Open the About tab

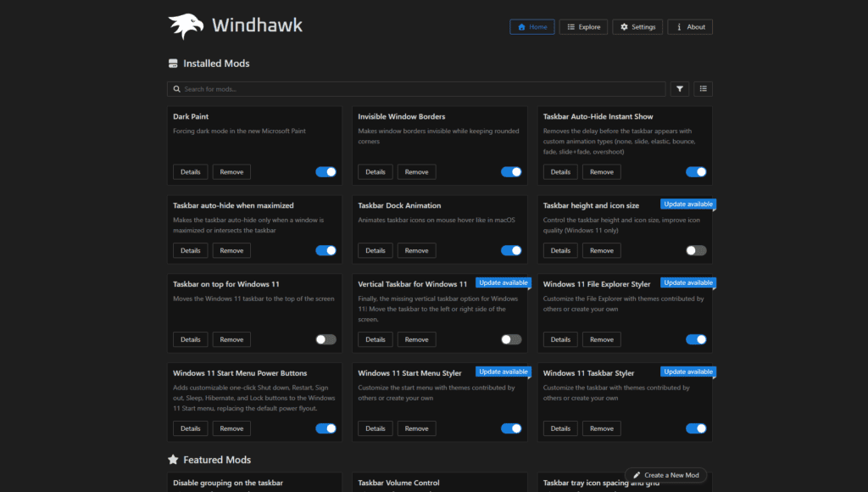690,26
